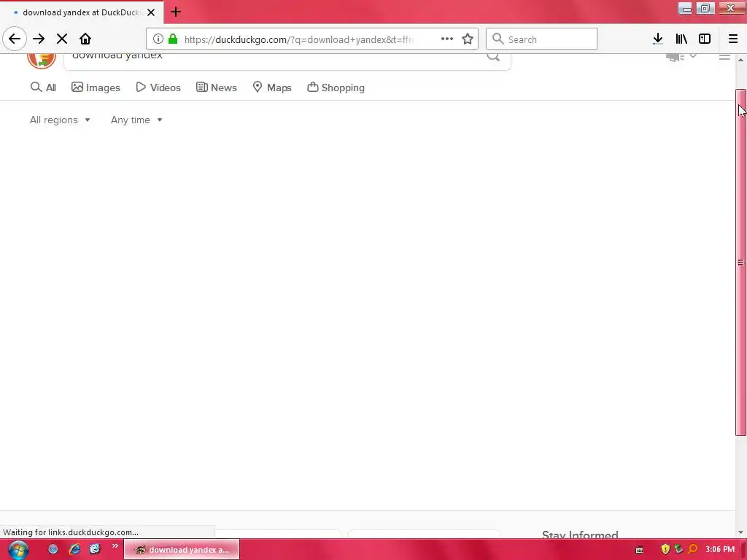Select the download yandex at DuckDuckGo tab
Viewport: 747px width, 560px height.
coord(81,12)
